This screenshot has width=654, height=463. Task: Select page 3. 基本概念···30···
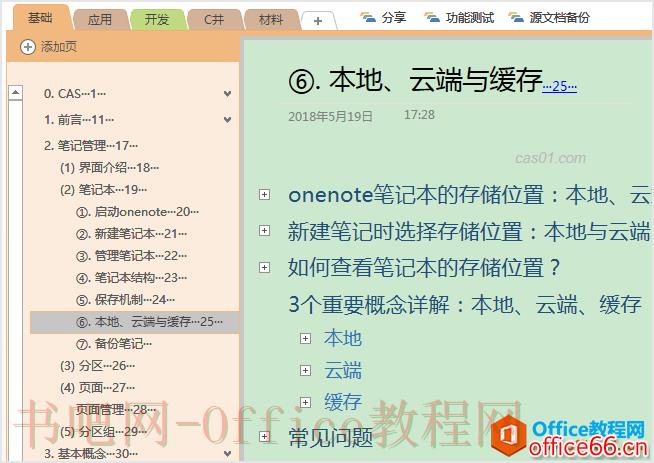(x=91, y=453)
